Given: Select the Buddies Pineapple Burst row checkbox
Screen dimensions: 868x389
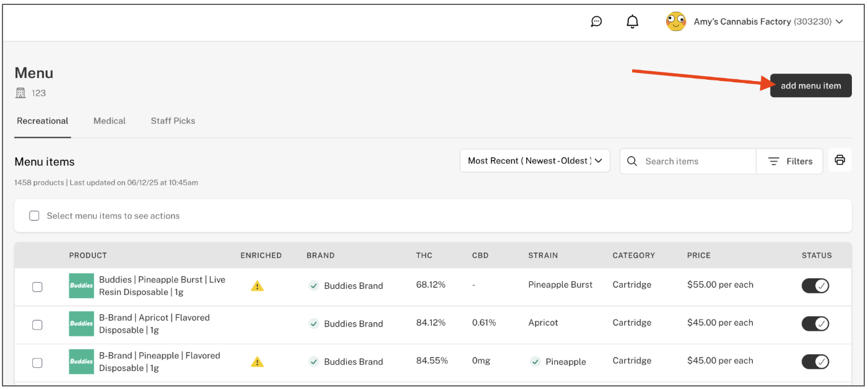Looking at the screenshot, I should click(x=37, y=287).
